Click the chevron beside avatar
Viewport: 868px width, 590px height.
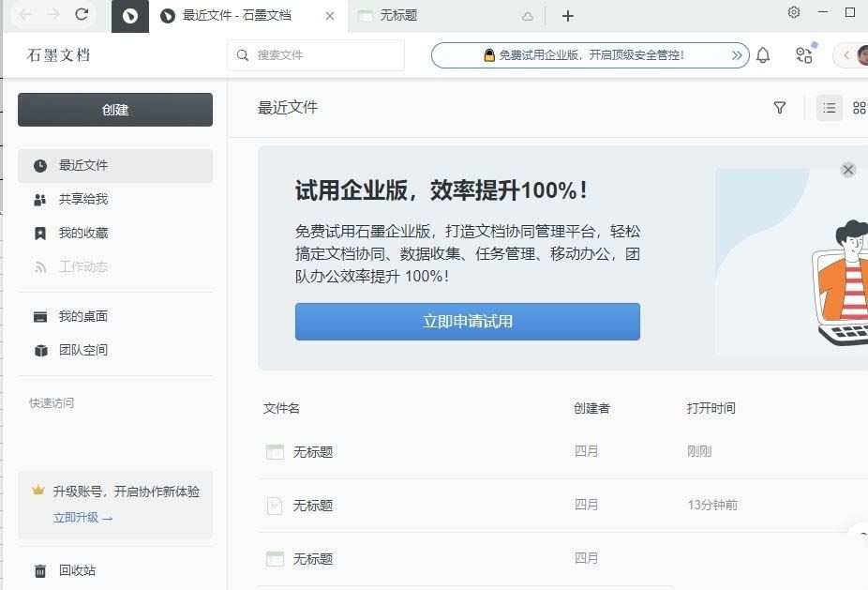point(846,54)
